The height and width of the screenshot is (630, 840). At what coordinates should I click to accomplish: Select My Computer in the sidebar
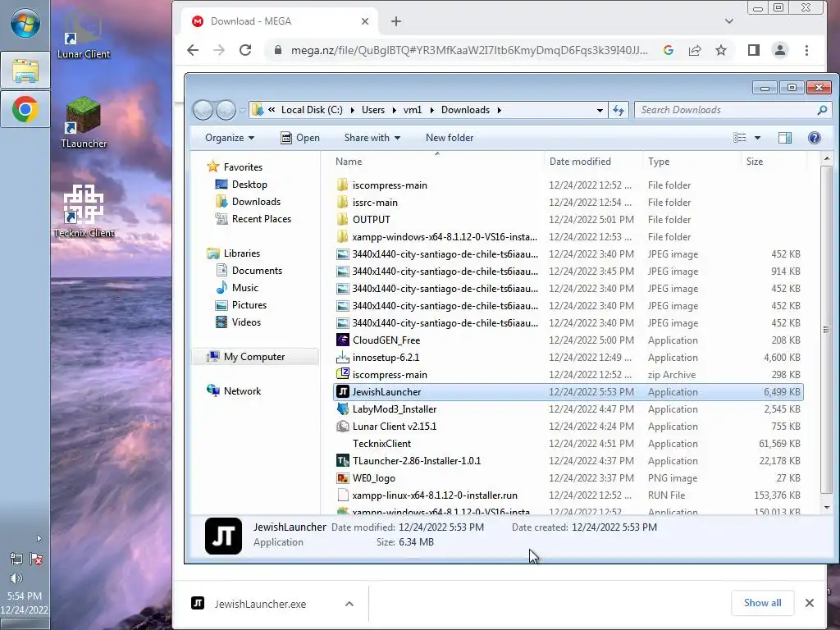[255, 357]
